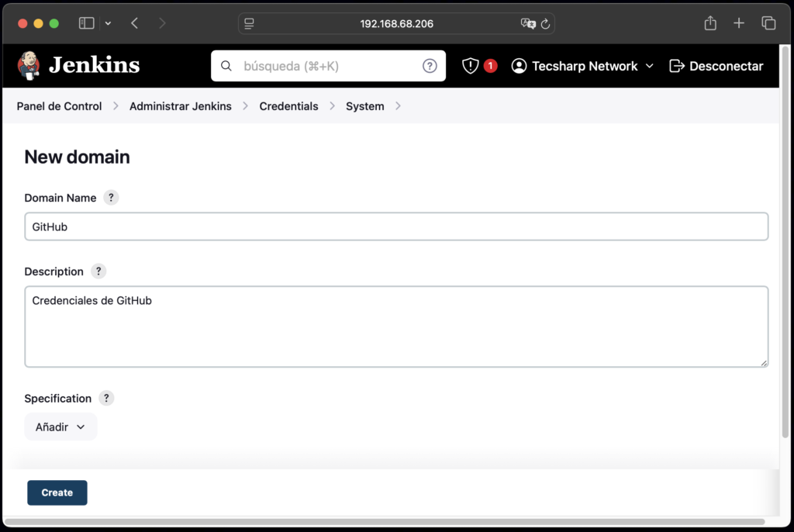Screen dimensions: 794x532
Task: Click the Specification label text
Action: (57, 399)
